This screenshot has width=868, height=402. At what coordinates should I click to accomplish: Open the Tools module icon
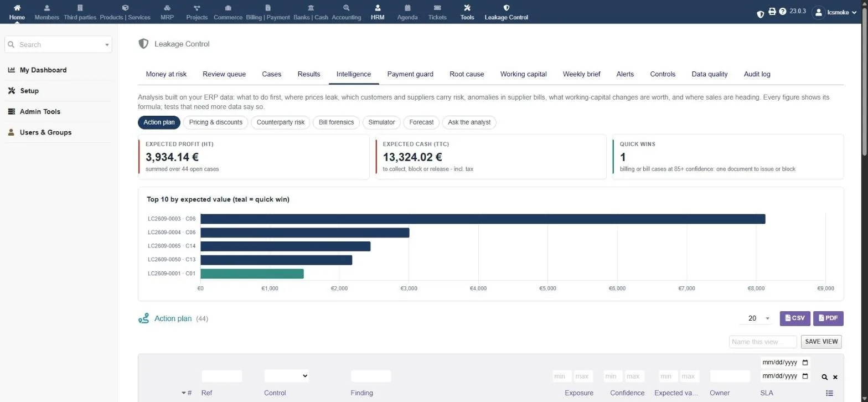point(467,8)
